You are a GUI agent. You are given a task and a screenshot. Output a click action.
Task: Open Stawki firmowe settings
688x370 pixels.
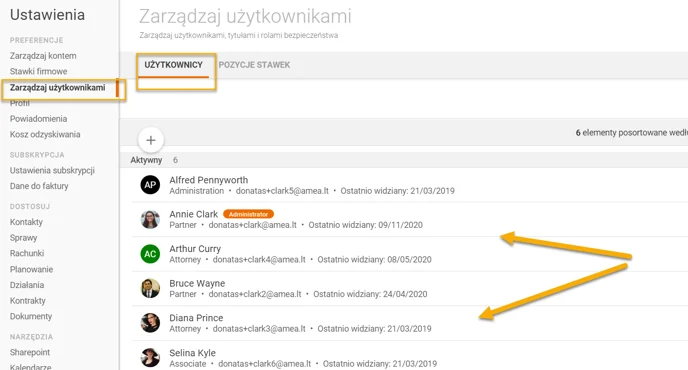(x=39, y=71)
